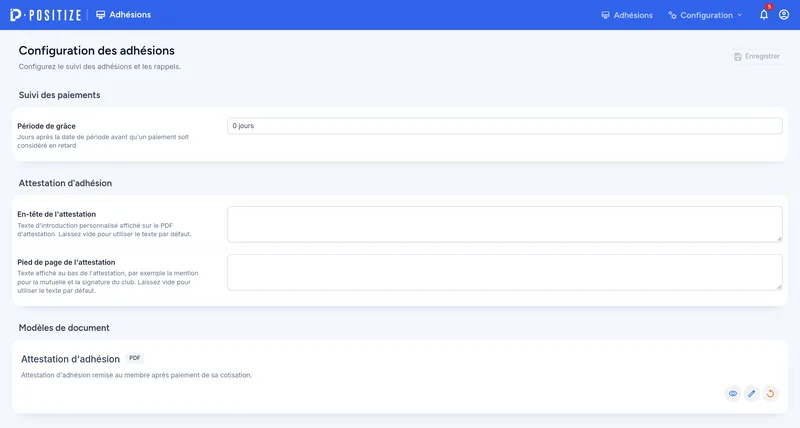The height and width of the screenshot is (428, 800).
Task: Open the notifications bell icon
Action: point(764,15)
